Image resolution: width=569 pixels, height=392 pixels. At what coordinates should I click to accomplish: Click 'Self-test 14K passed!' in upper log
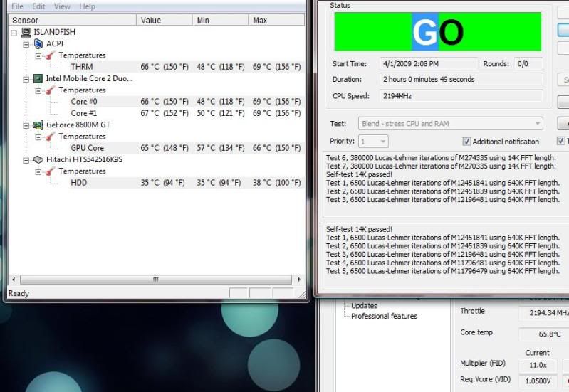coord(359,174)
